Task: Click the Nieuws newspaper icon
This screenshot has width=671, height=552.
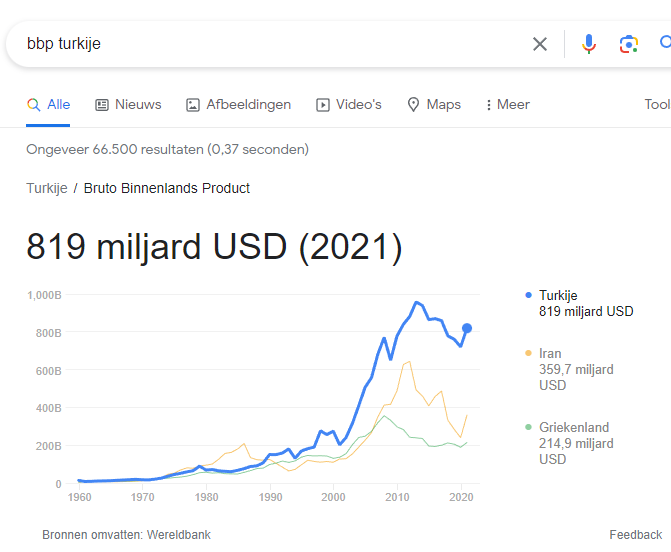Action: click(x=101, y=105)
